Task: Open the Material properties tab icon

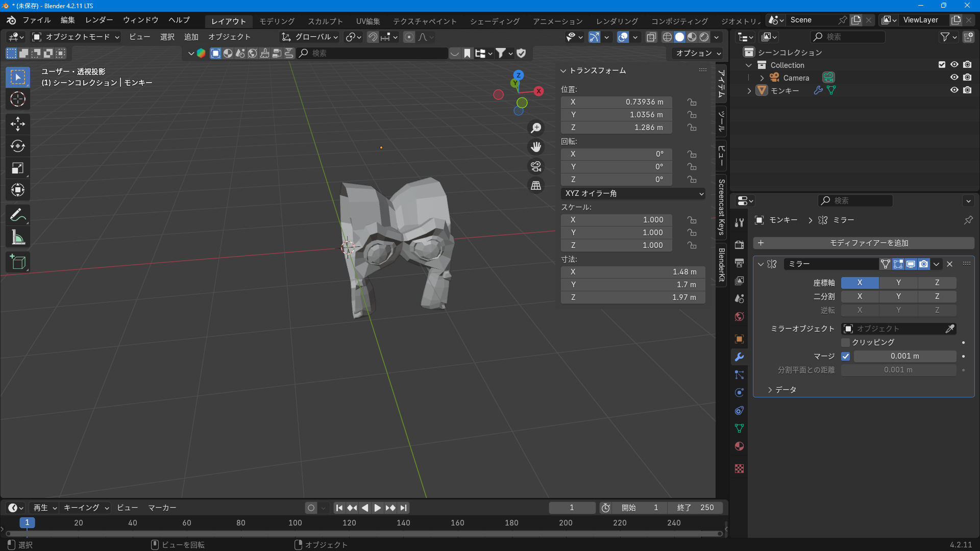Action: 739,446
